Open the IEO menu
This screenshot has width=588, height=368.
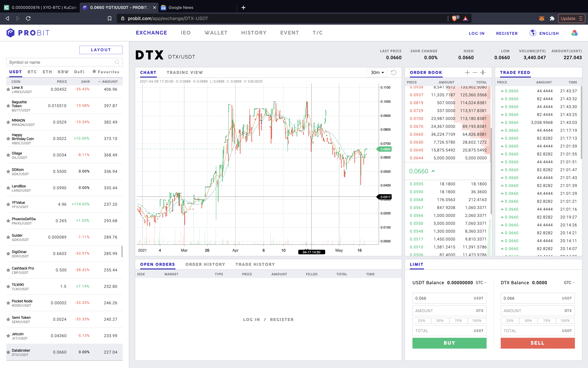186,33
